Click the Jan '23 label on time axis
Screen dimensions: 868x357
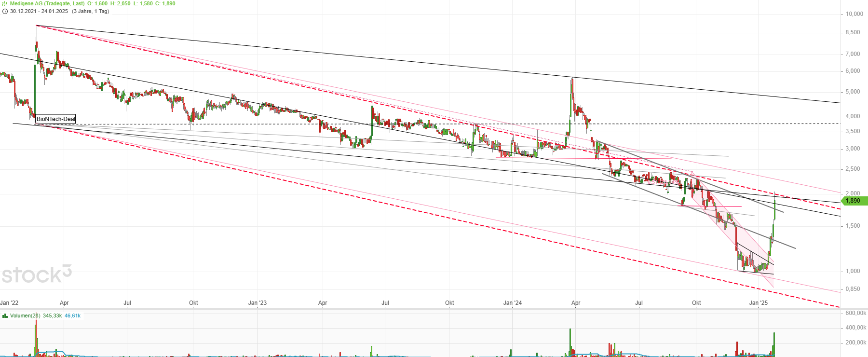click(x=257, y=303)
